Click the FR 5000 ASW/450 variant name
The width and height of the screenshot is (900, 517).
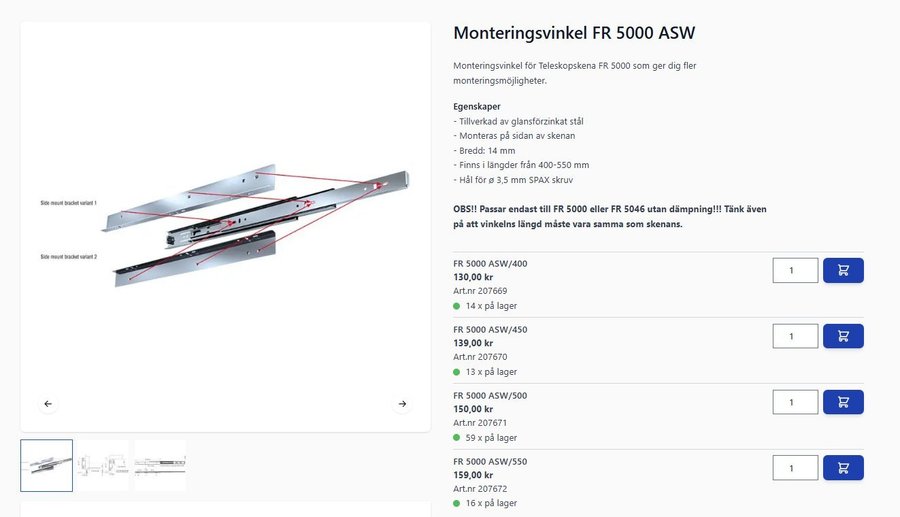(x=490, y=330)
